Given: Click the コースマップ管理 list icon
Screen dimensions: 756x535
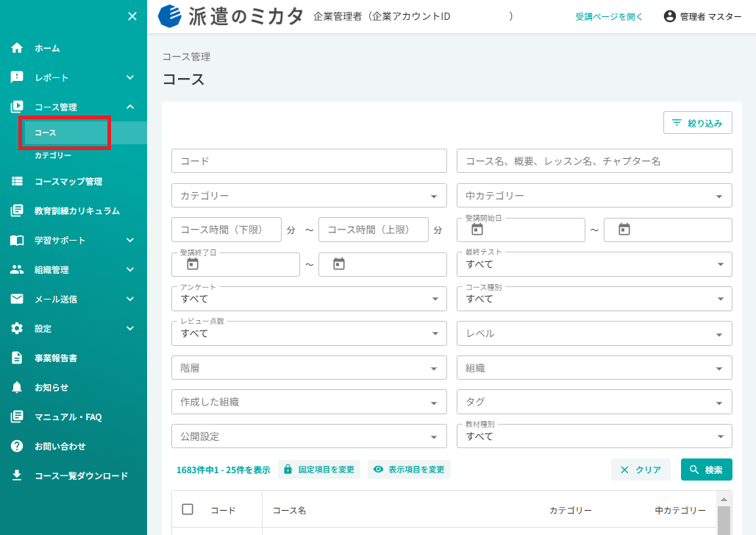Looking at the screenshot, I should pos(17,181).
